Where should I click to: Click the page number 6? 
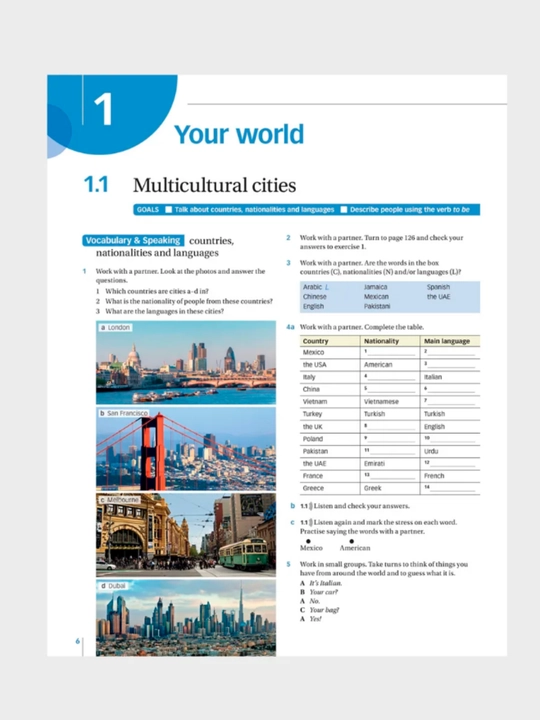click(78, 641)
